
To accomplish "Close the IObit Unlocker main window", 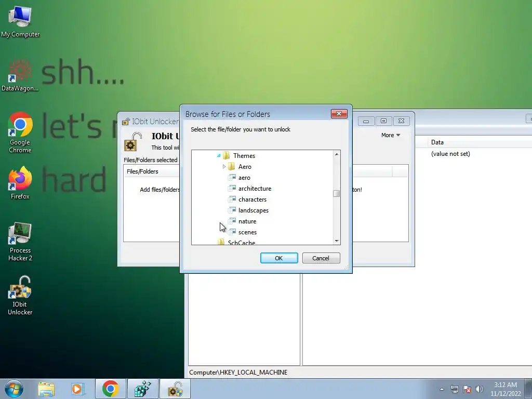I will (402, 121).
